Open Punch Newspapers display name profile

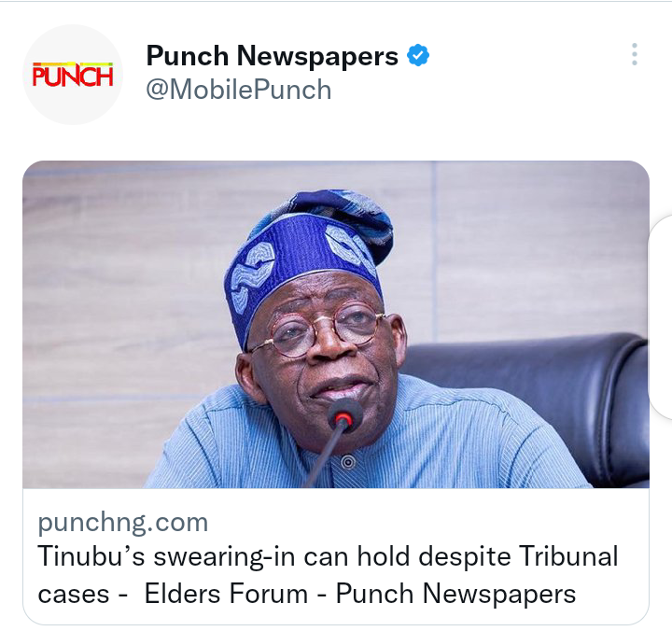pos(273,56)
